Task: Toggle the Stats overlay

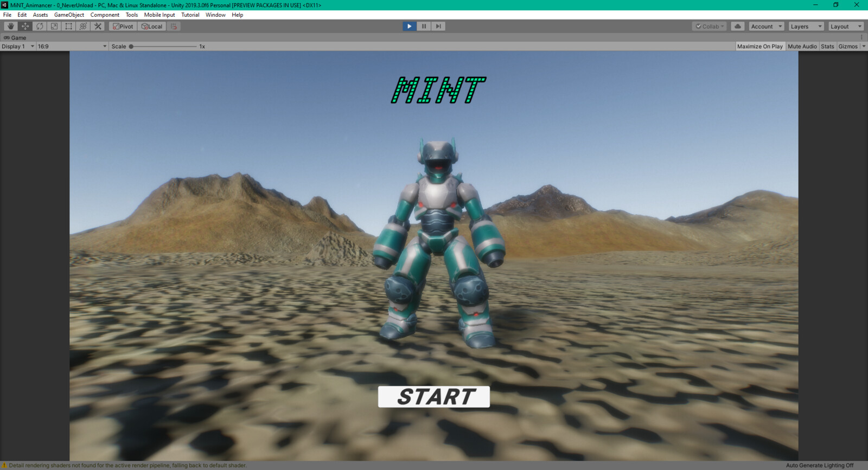Action: coord(827,46)
